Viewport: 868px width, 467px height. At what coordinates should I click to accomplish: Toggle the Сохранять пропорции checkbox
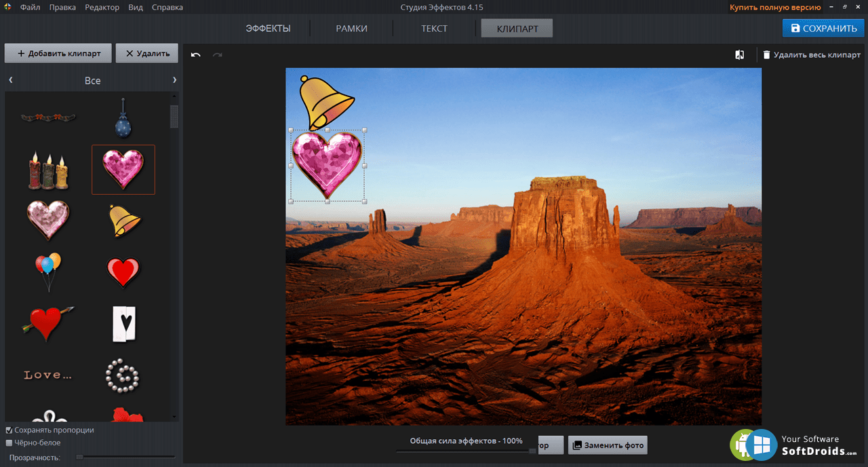[9, 430]
